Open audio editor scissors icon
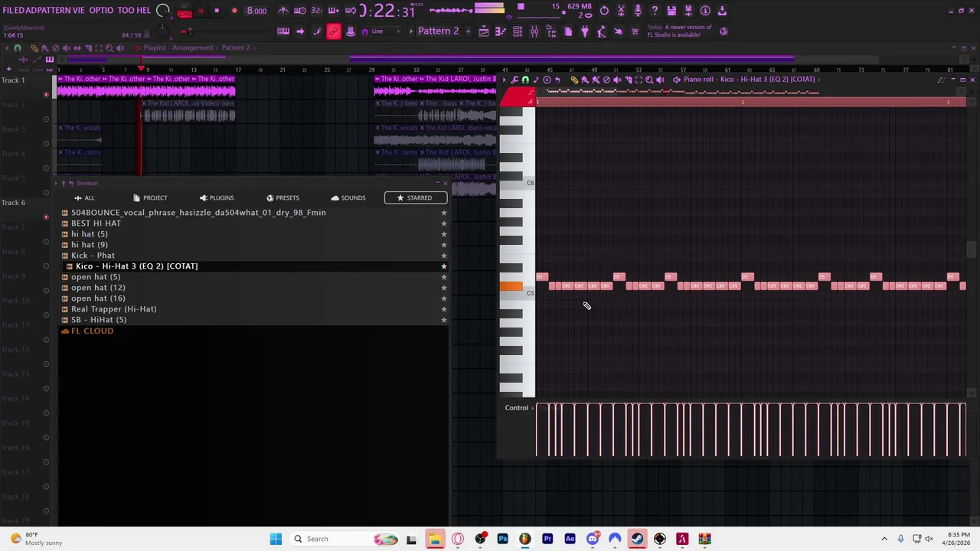The width and height of the screenshot is (980, 551). point(621,11)
